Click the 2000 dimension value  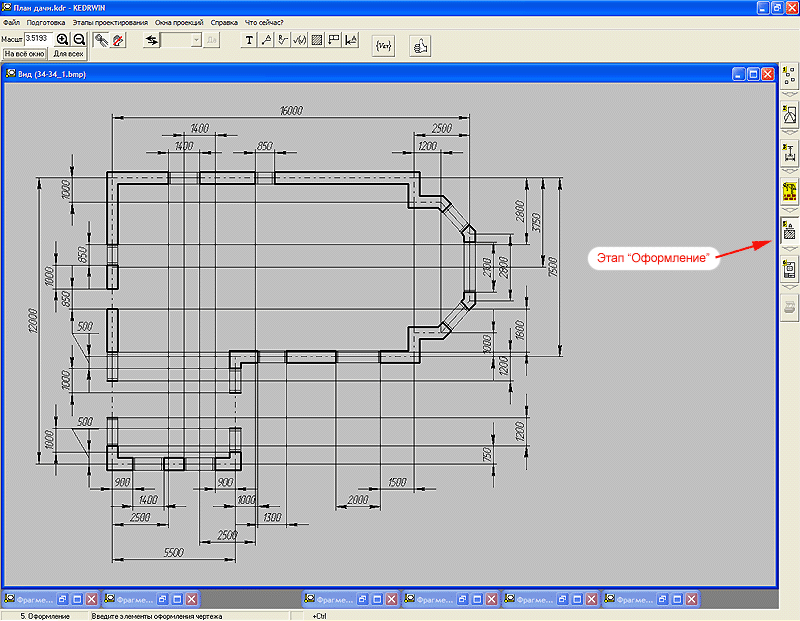click(x=358, y=500)
